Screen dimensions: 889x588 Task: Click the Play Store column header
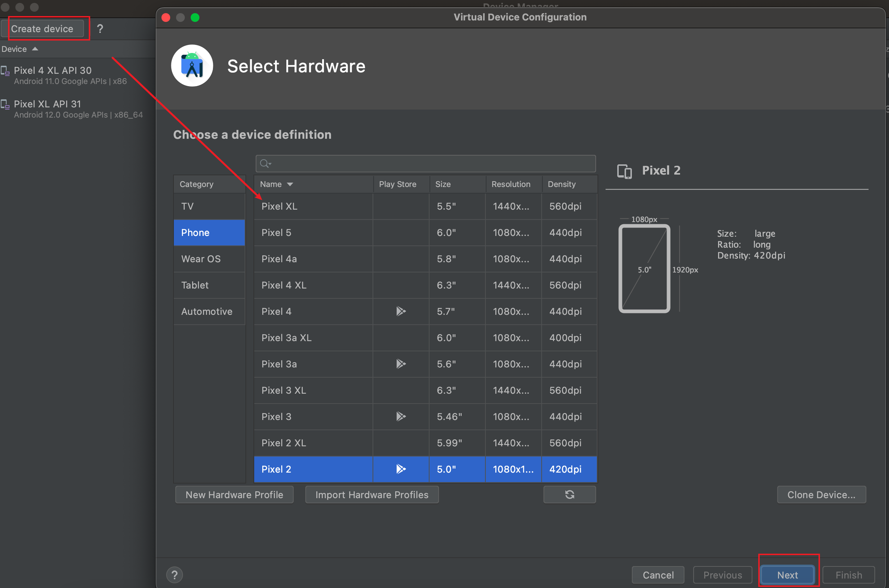click(401, 184)
